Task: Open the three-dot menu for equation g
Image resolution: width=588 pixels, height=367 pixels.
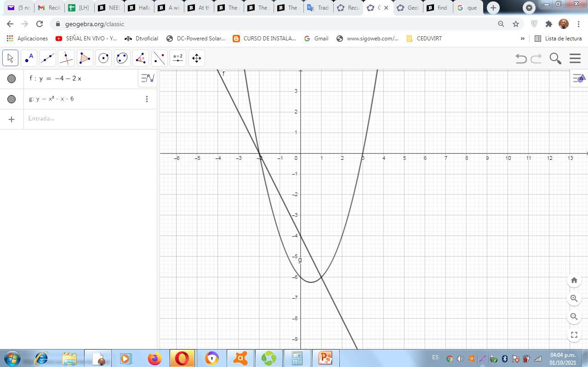Action: (x=147, y=99)
